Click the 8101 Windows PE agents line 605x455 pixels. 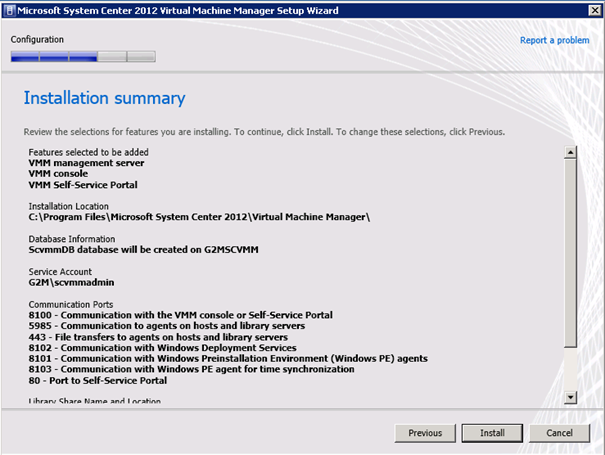pos(228,359)
